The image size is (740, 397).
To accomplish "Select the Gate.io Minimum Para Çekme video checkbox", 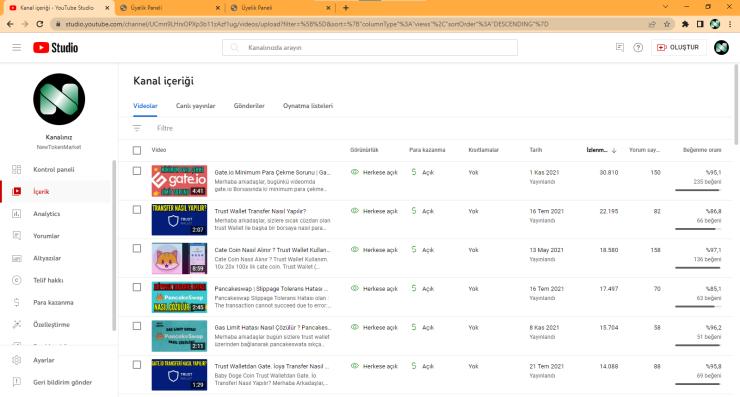I will (x=137, y=171).
